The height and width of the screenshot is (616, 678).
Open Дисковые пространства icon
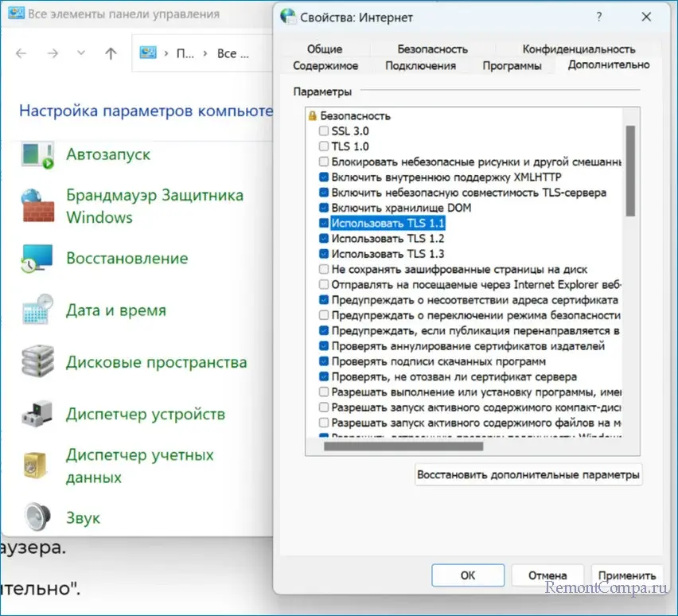(x=37, y=363)
